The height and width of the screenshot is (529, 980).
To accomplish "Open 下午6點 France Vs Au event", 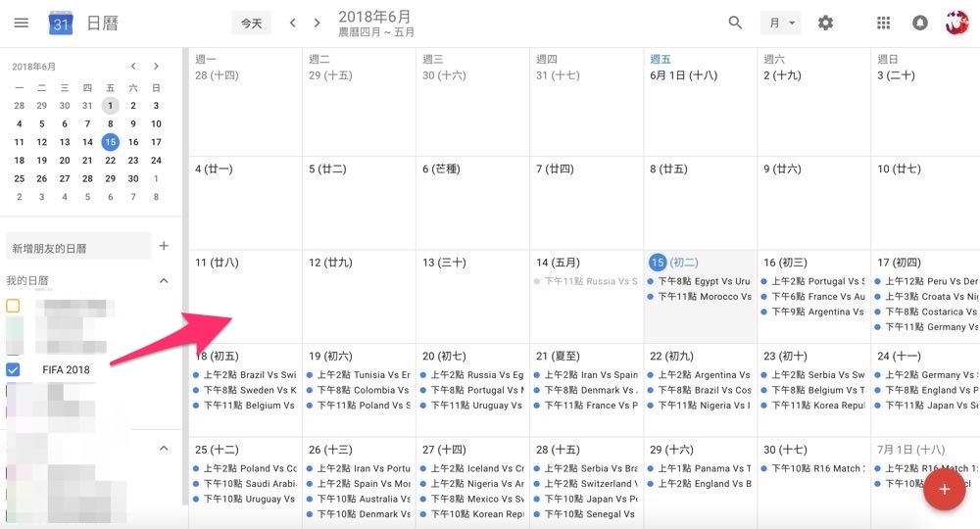I will pos(813,297).
